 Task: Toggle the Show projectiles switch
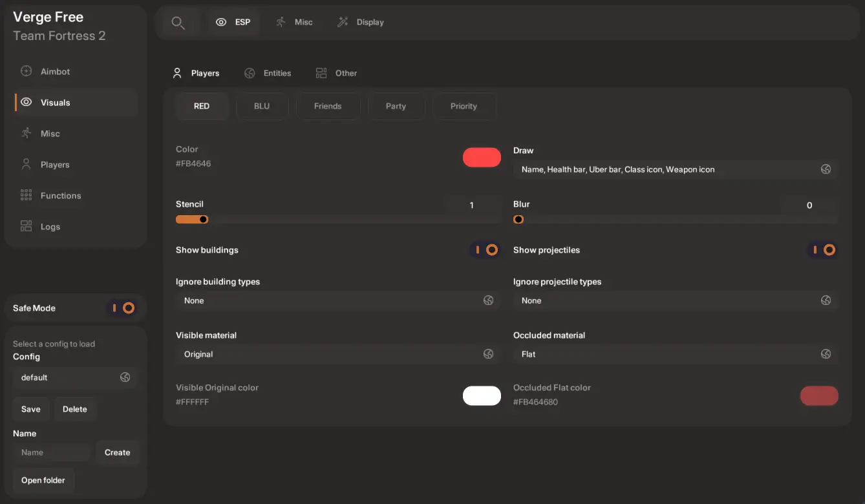click(x=823, y=250)
